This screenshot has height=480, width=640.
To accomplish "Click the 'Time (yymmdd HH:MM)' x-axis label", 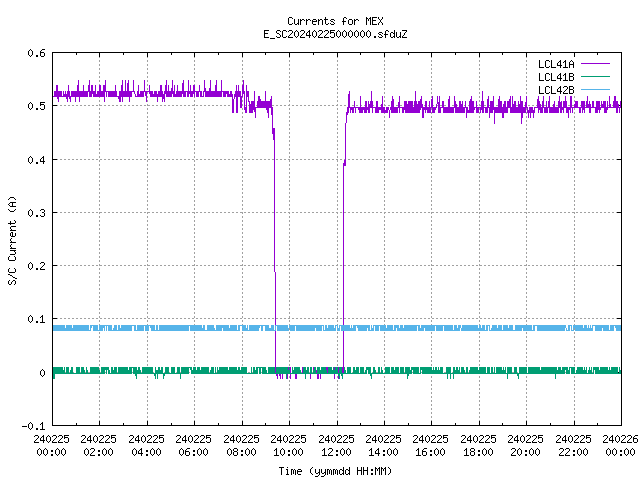I will (x=335, y=471).
